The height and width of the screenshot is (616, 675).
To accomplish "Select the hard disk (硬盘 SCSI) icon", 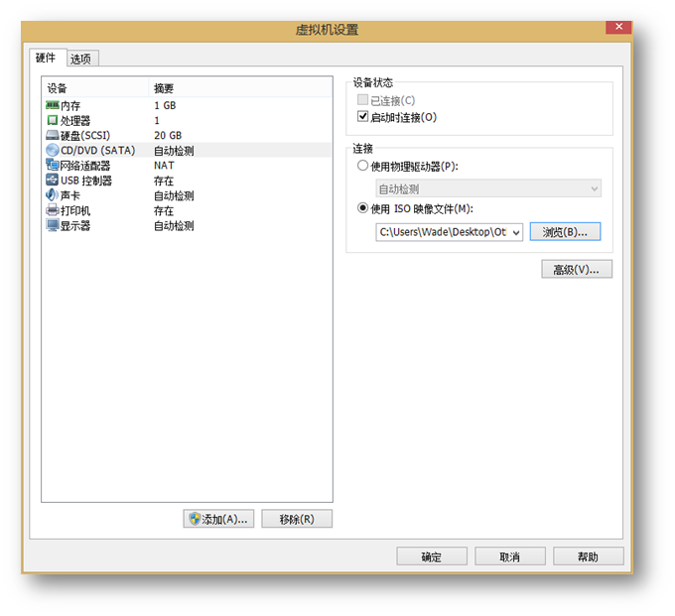I will tap(52, 135).
